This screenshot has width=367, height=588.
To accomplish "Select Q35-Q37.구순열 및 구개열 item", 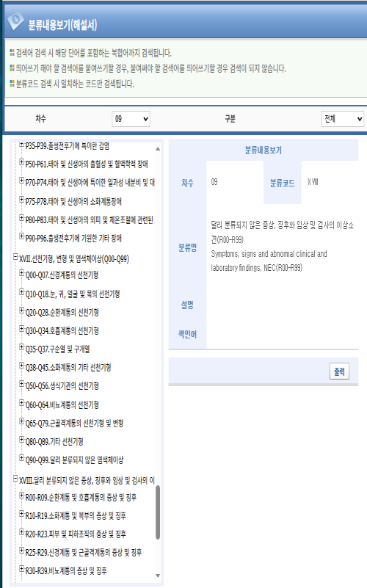I will (x=57, y=349).
